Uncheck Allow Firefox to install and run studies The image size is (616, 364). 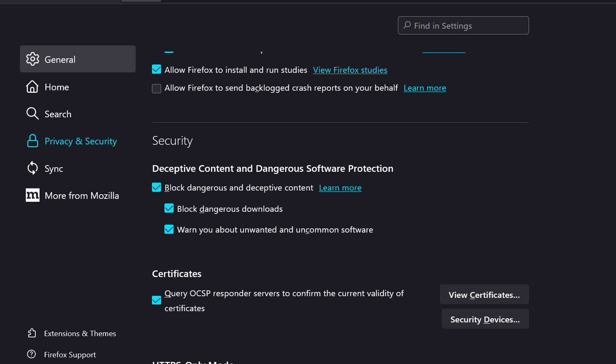click(x=156, y=69)
